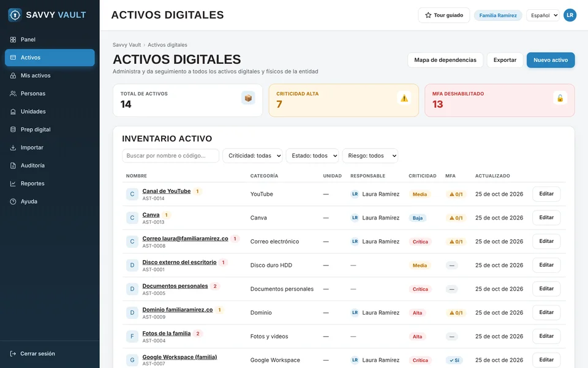Navigate to Auditoría
Screen dimensions: 588x368
(x=50, y=166)
